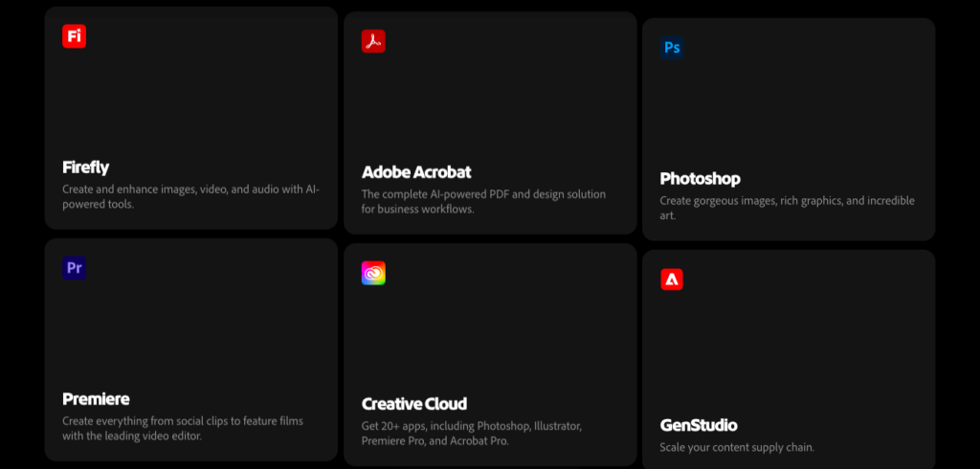The image size is (980, 469).
Task: Select the Photoshop heading
Action: pos(700,179)
